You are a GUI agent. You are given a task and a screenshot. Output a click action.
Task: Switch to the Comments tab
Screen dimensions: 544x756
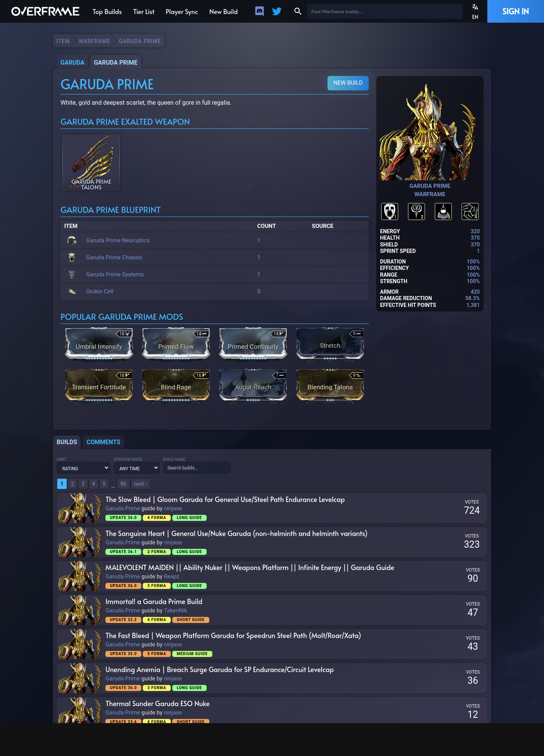pyautogui.click(x=104, y=442)
